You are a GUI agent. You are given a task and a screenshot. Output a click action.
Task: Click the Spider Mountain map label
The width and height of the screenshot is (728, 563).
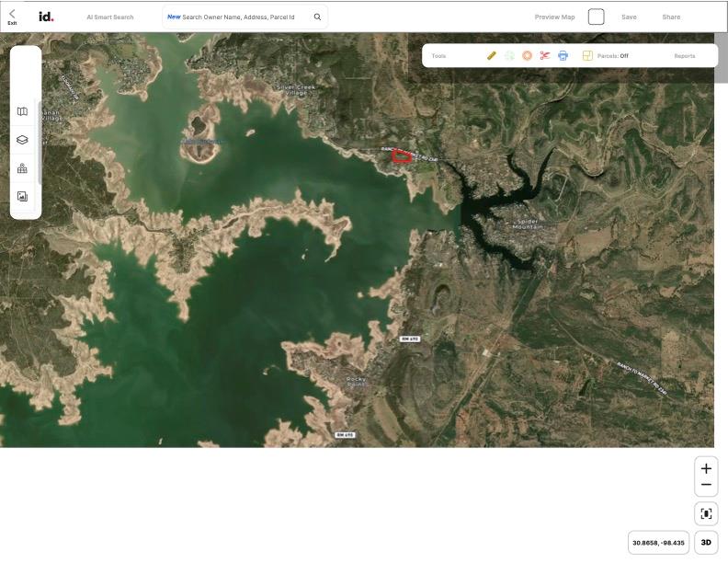coord(528,224)
